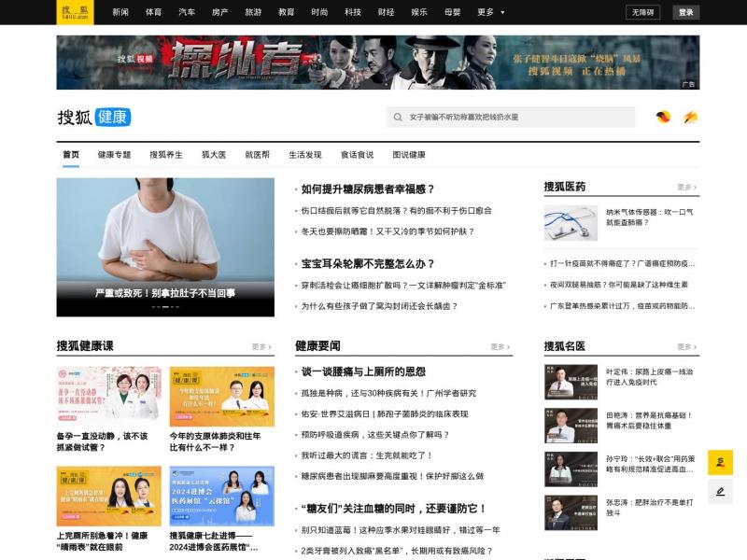
Task: Open the 支原体肺炎 course thumbnail
Action: pos(222,396)
